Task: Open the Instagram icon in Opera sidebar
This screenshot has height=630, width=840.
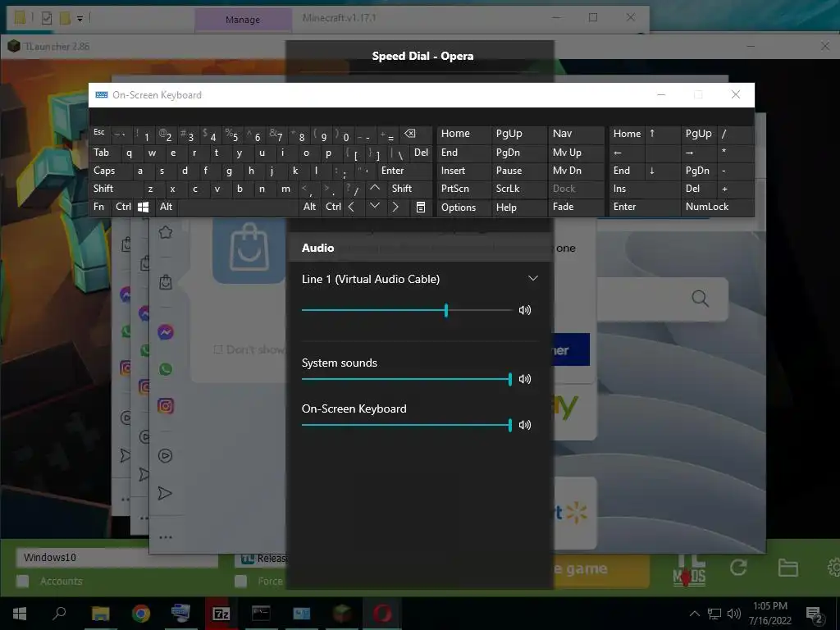Action: pos(166,406)
